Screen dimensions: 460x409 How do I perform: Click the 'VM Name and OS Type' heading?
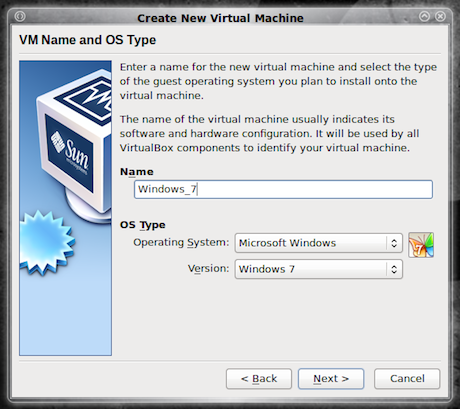(88, 40)
